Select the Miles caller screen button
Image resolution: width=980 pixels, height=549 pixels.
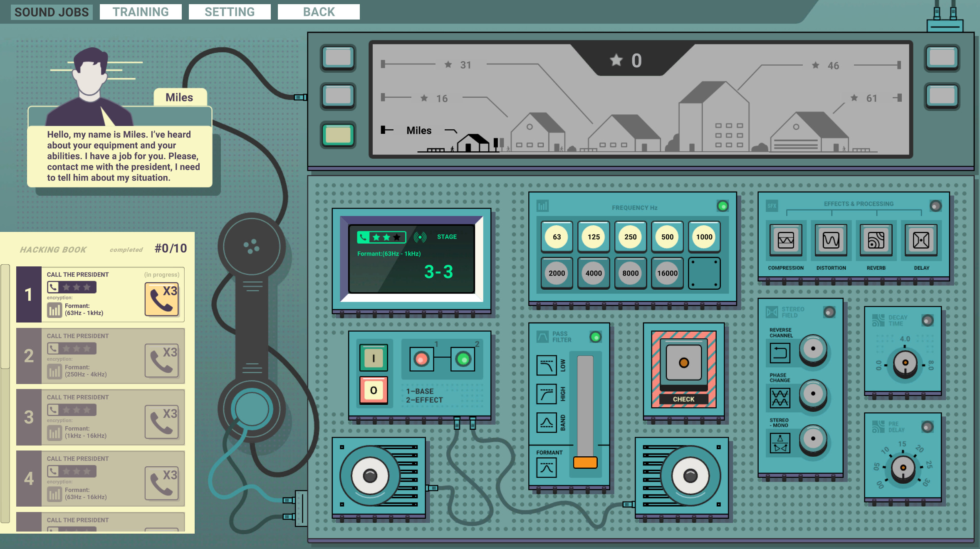(338, 135)
